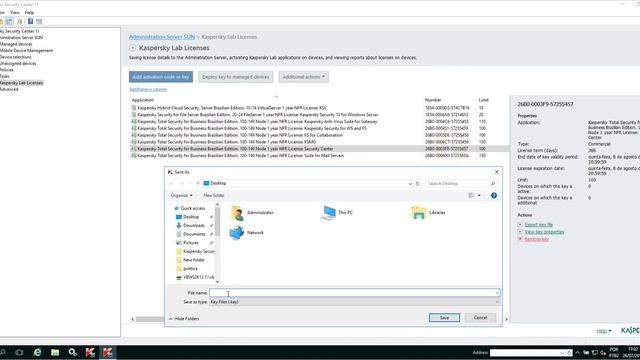640x360 pixels.
Task: Click Save button in Save As dialog
Action: [444, 318]
